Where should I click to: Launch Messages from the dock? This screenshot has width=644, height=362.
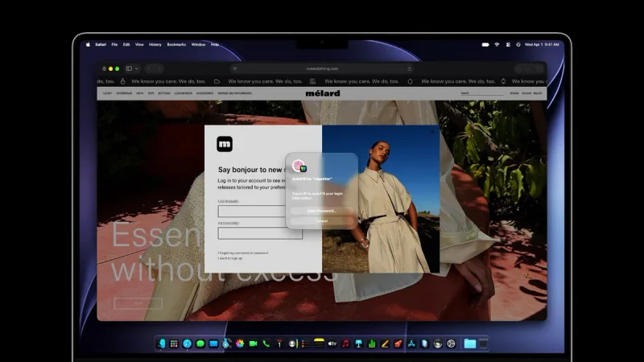[x=200, y=343]
